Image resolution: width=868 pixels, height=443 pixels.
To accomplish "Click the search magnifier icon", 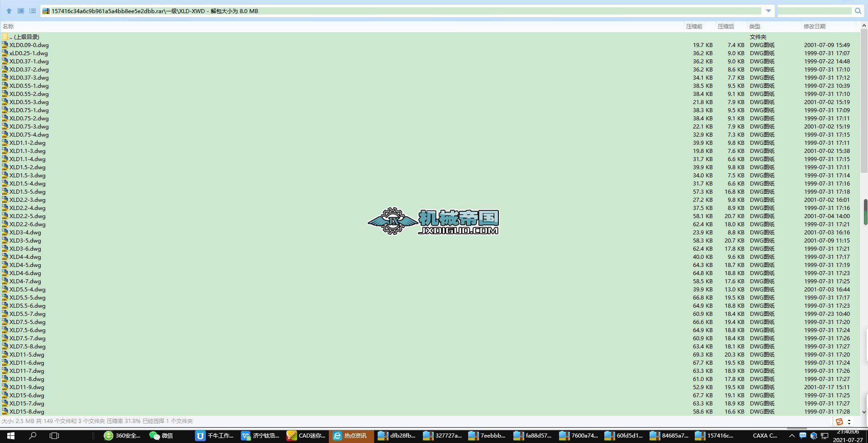I will click(x=858, y=11).
